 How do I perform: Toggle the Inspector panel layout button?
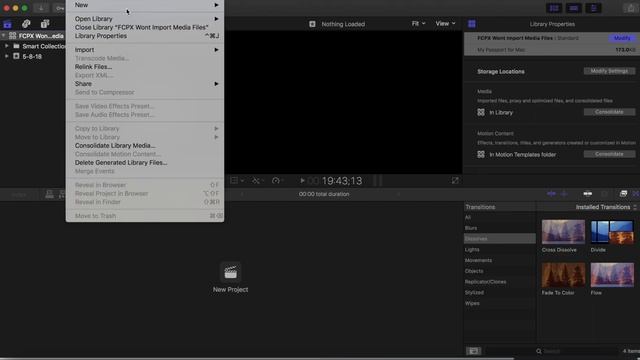pyautogui.click(x=593, y=8)
